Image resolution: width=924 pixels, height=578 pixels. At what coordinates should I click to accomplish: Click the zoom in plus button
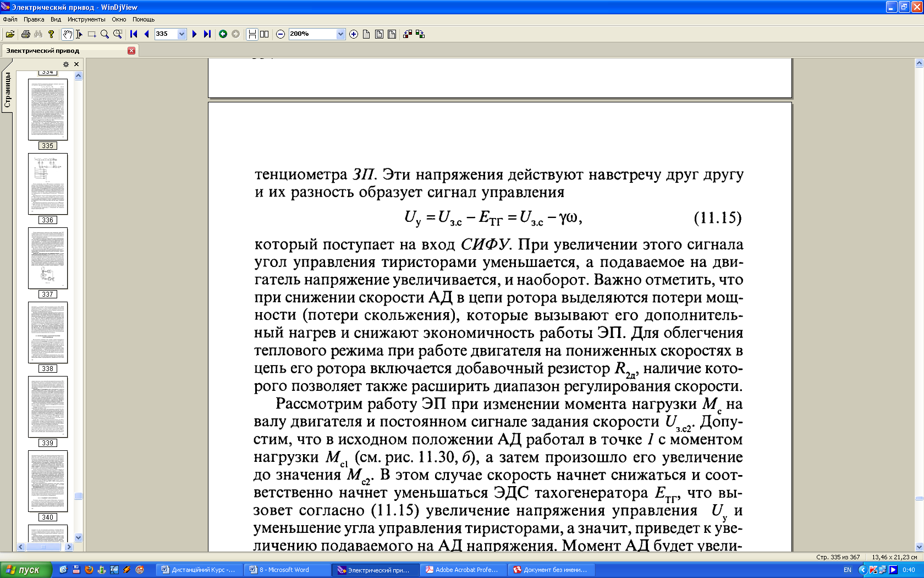tap(354, 34)
